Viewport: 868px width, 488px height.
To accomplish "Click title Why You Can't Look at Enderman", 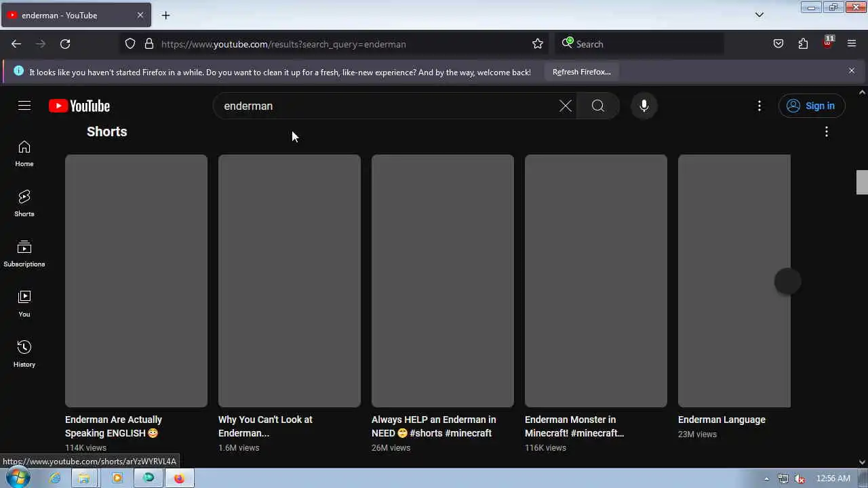I will click(x=265, y=426).
